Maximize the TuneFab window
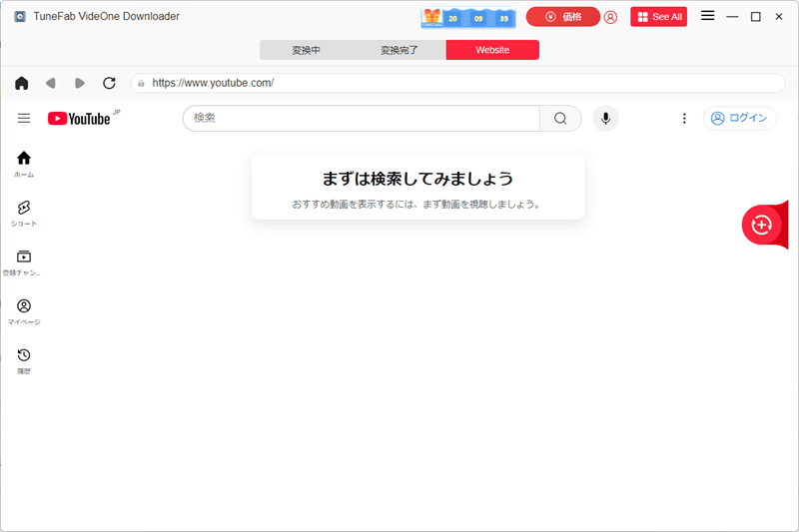 756,17
